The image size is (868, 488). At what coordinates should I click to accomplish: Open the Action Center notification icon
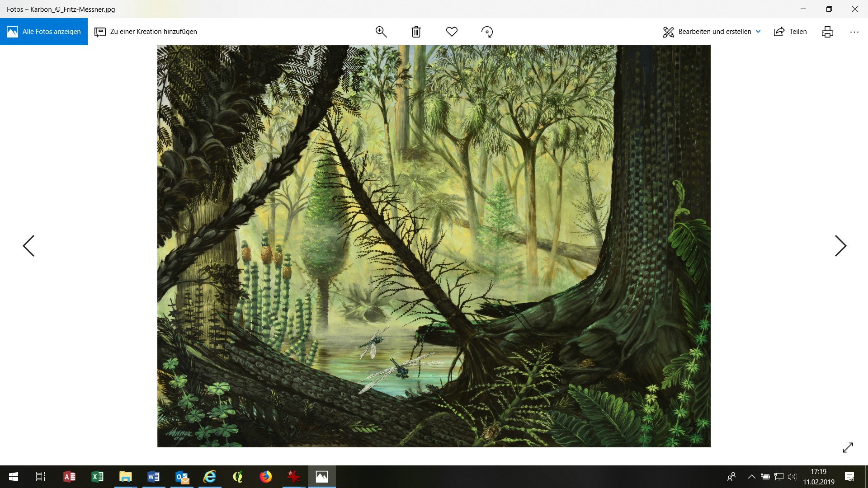pos(849,477)
